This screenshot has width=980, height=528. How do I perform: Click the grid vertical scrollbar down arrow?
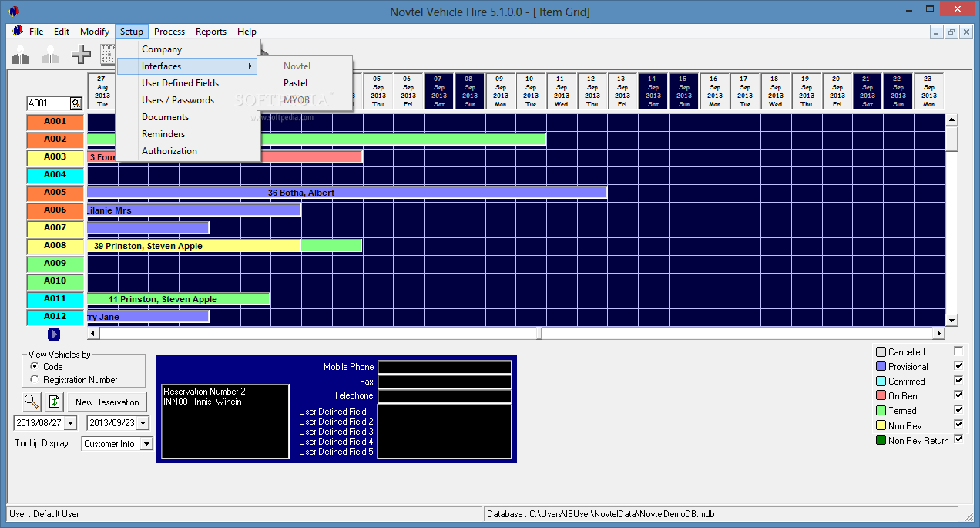coord(951,320)
